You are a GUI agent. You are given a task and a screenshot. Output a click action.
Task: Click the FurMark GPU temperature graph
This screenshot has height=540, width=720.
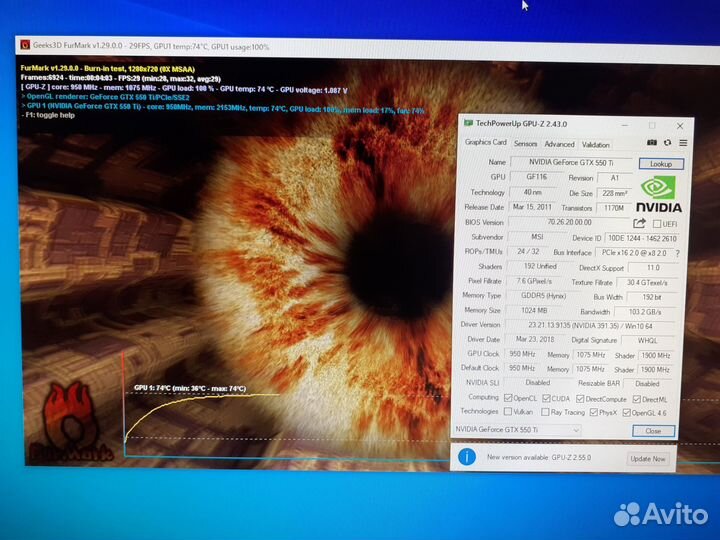pos(202,403)
